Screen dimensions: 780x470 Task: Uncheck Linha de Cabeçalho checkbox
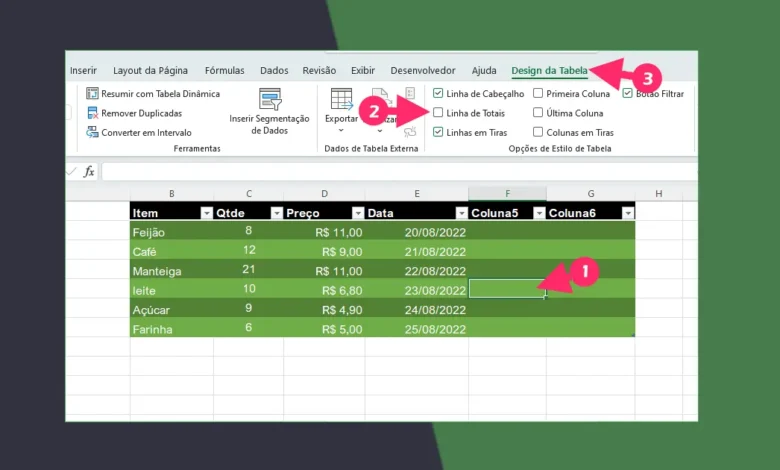(x=438, y=93)
